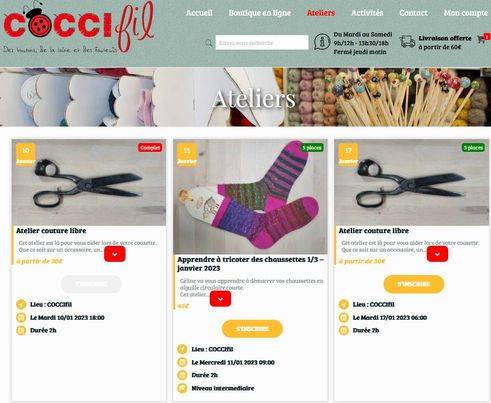This screenshot has height=403, width=491.
Task: Expand description of 10 Janvier couture atelier
Action: click(115, 254)
